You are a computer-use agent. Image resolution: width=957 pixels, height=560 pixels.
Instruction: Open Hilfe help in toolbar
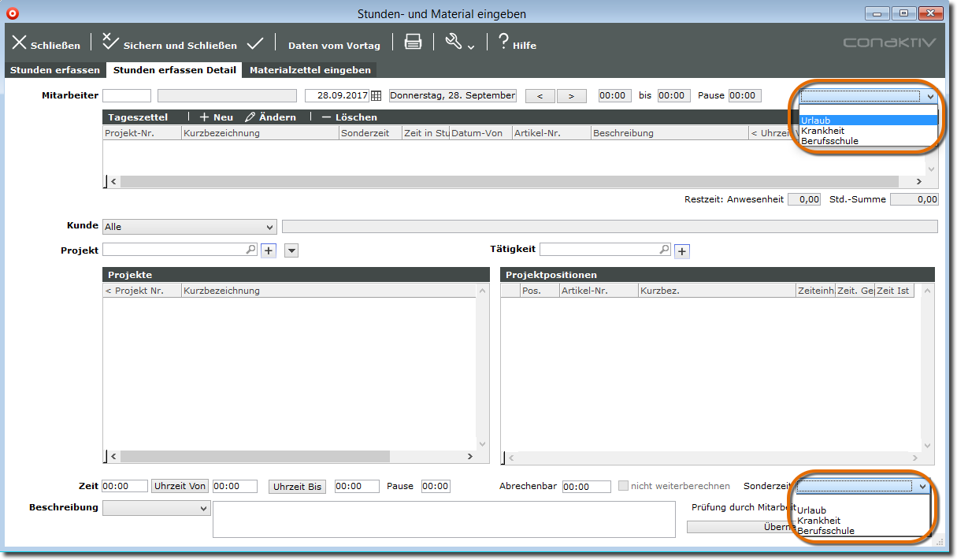coord(517,43)
